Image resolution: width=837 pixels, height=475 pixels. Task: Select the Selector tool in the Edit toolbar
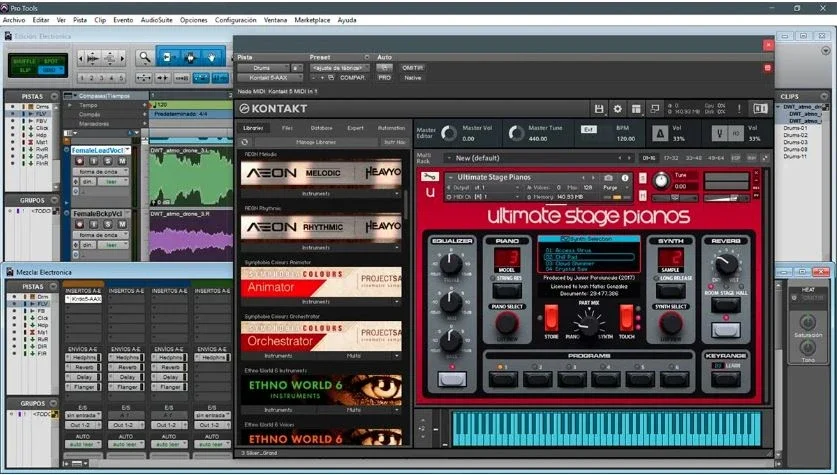(x=190, y=57)
